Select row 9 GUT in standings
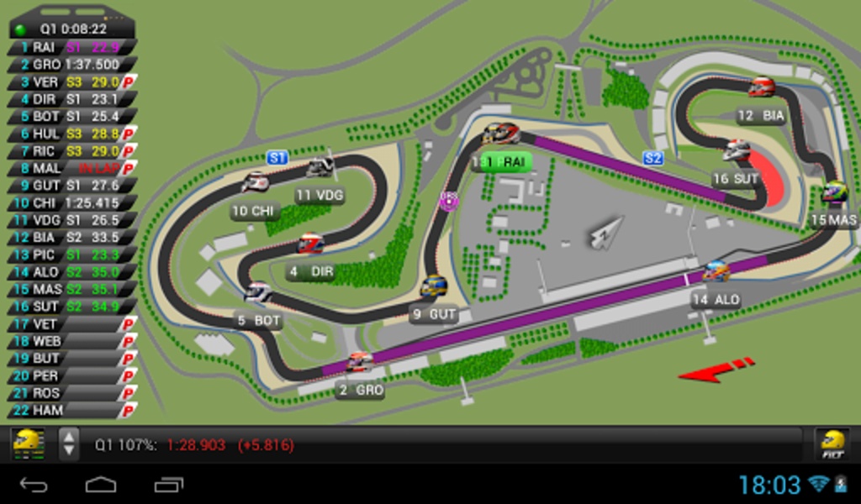The image size is (861, 504). (x=72, y=186)
